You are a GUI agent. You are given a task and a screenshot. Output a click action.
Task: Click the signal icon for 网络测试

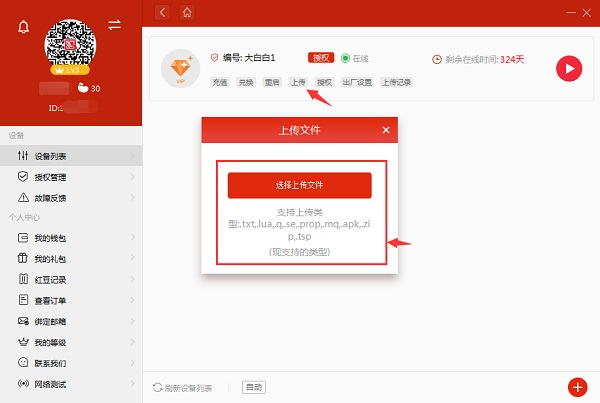pos(23,383)
